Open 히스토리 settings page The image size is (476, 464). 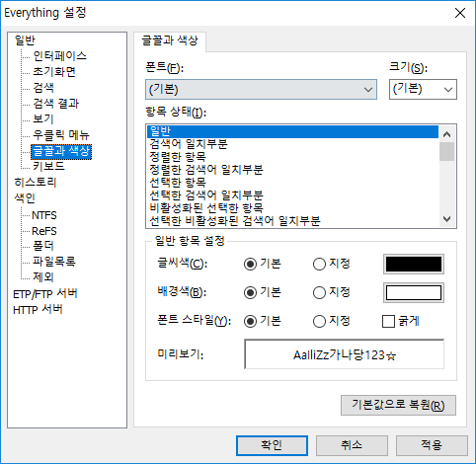coord(36,182)
